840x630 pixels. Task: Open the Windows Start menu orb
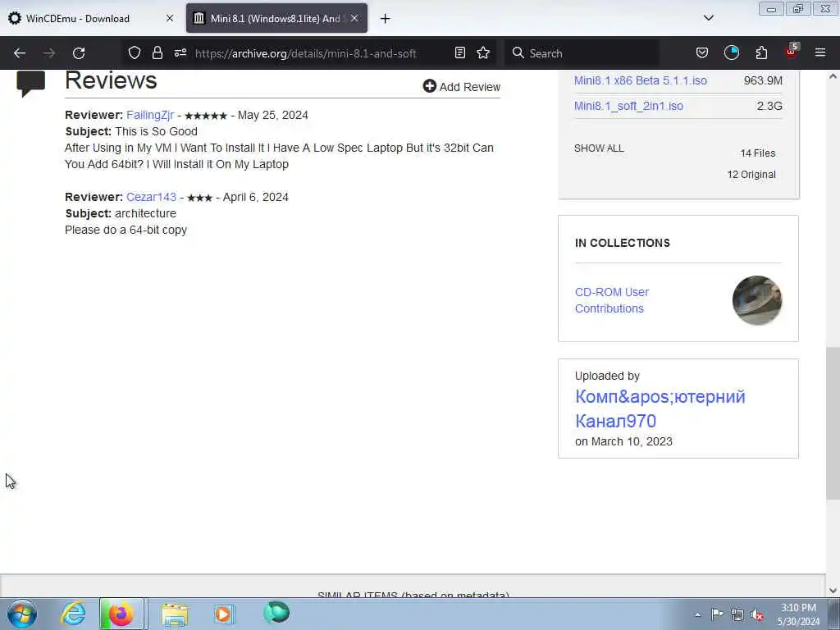tap(22, 614)
